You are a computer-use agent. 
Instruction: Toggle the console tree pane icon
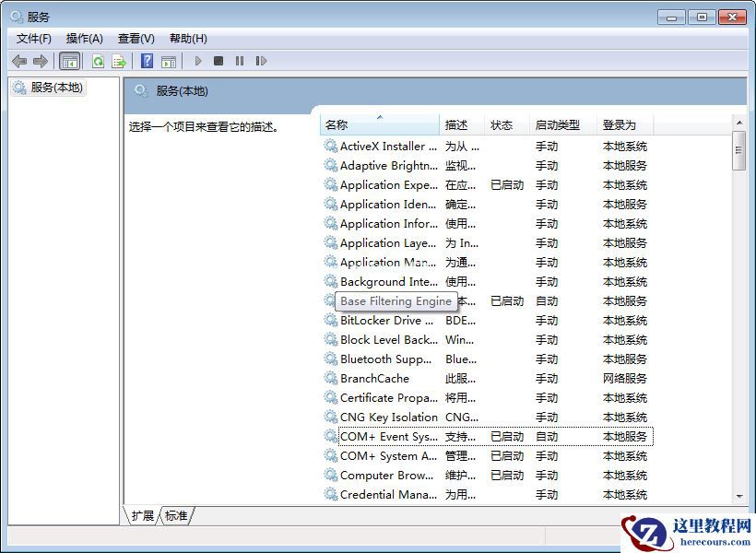tap(69, 61)
